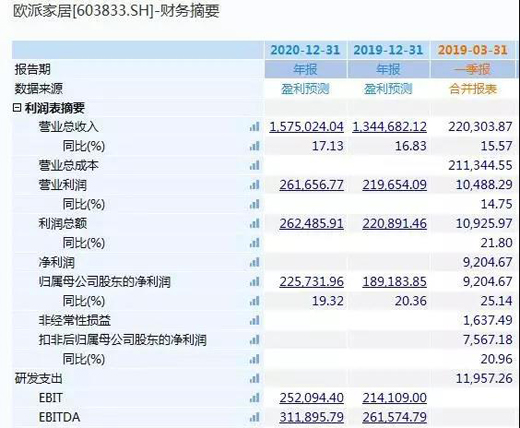Select the 2020-12-31 column header
Viewport: 520px width, 428px height.
pyautogui.click(x=305, y=50)
